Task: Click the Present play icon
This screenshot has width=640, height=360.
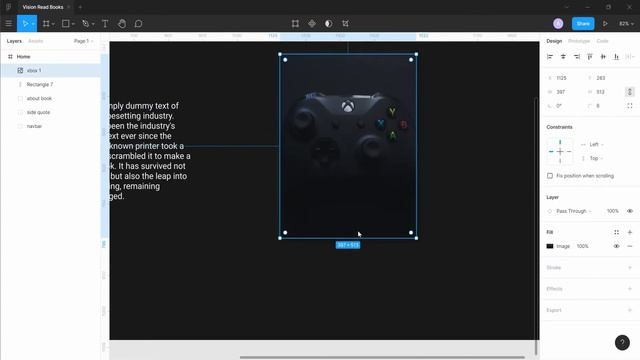Action: pos(605,24)
